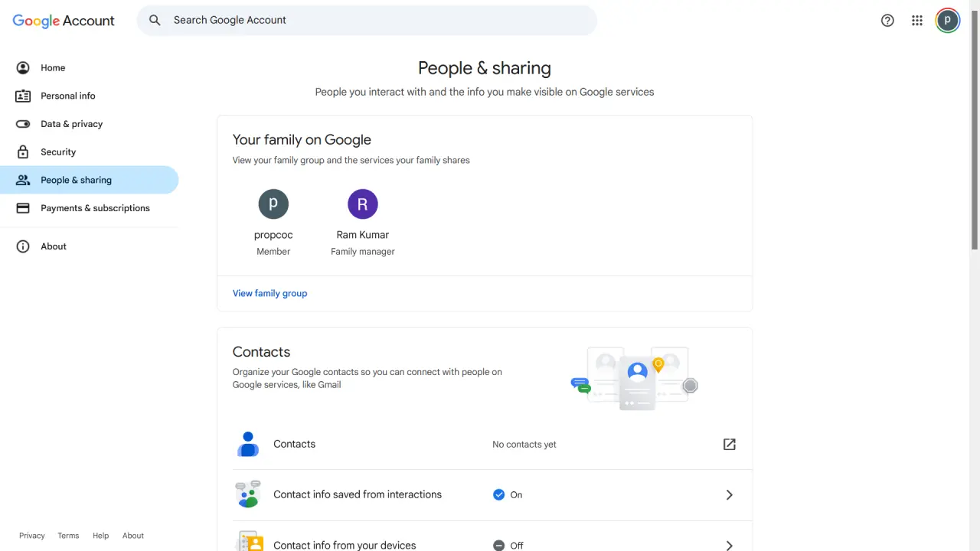The height and width of the screenshot is (551, 980).
Task: Click Search Google Account field
Action: coord(367,20)
